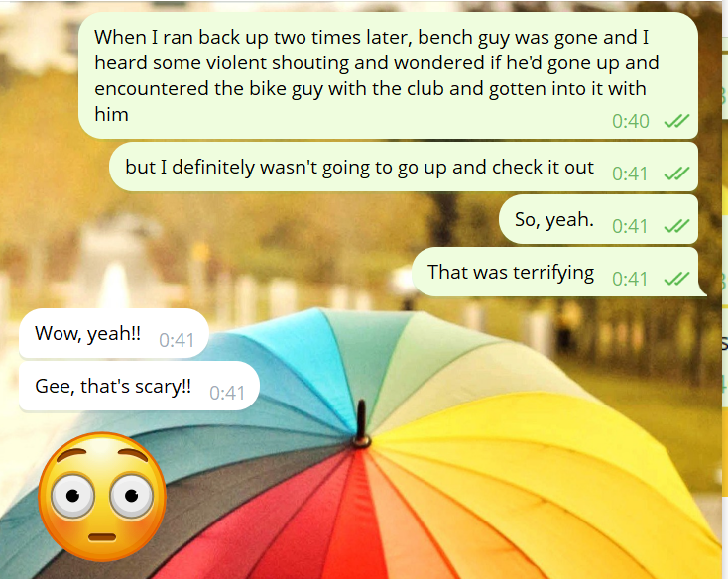Click read checkmarks on 'That was terrifying'
The height and width of the screenshot is (579, 728).
coord(676,279)
